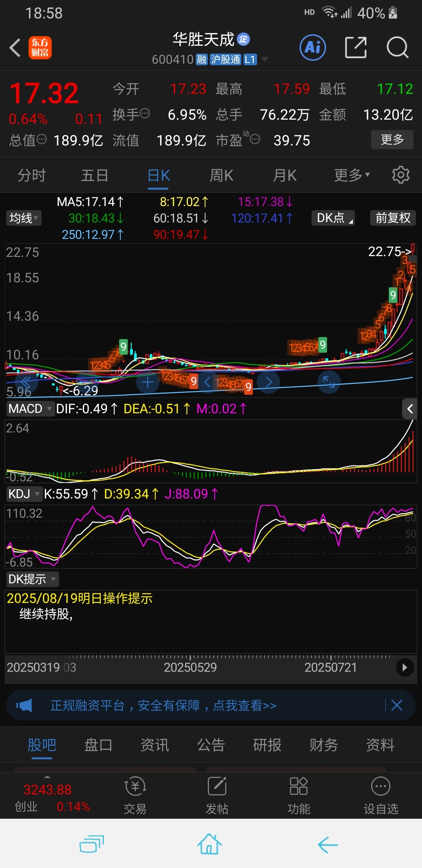The image size is (422, 868).
Task: Tap the 20250529 timeline date marker
Action: (x=190, y=667)
